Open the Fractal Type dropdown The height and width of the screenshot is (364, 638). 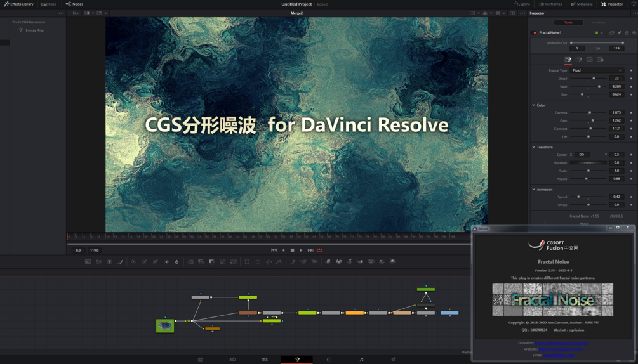[x=597, y=70]
